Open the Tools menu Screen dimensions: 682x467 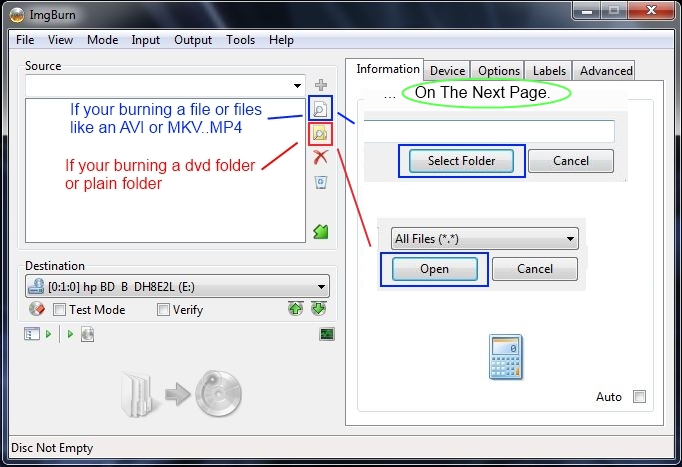click(x=241, y=40)
